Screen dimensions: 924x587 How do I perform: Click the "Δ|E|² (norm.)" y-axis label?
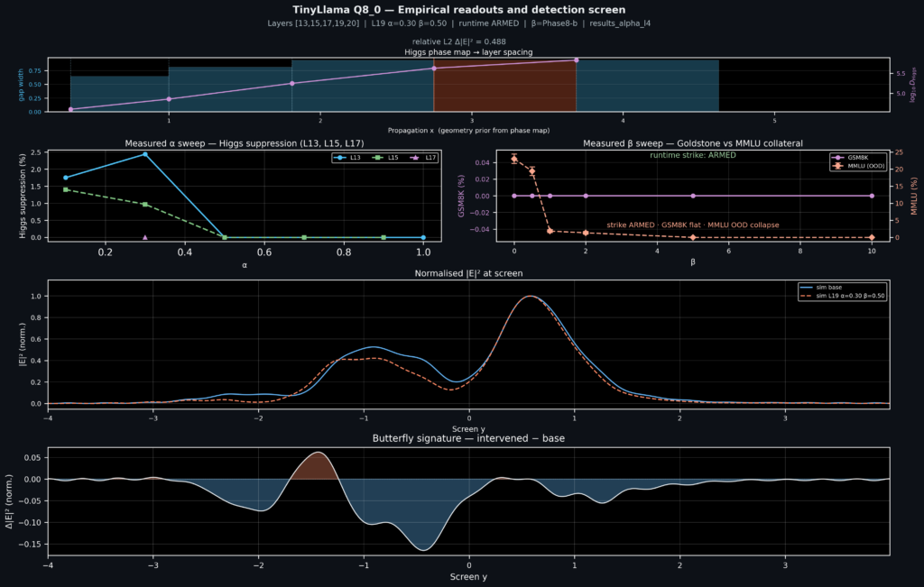[x=9, y=501]
